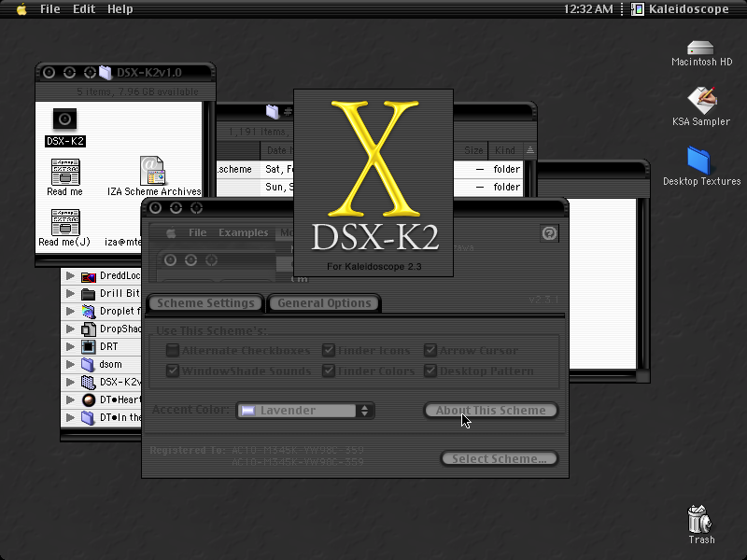Image resolution: width=747 pixels, height=560 pixels.
Task: Open the Accent Color Lavender dropdown
Action: [x=305, y=411]
